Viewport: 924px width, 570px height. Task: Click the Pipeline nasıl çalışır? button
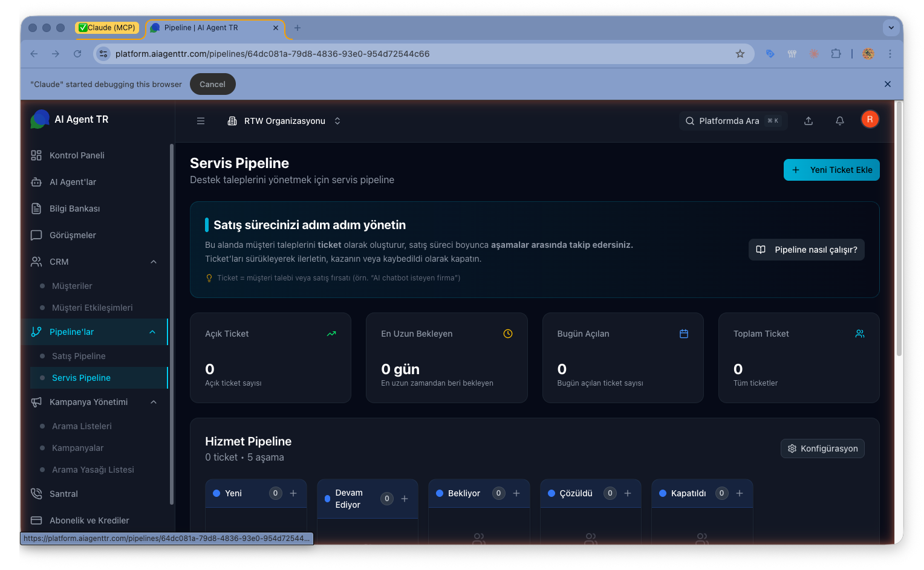(806, 250)
